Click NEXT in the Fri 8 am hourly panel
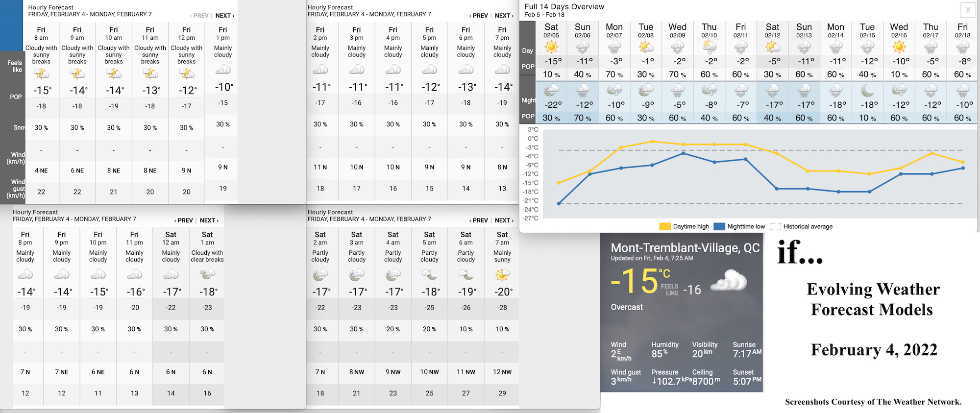The width and height of the screenshot is (980, 413). [224, 16]
